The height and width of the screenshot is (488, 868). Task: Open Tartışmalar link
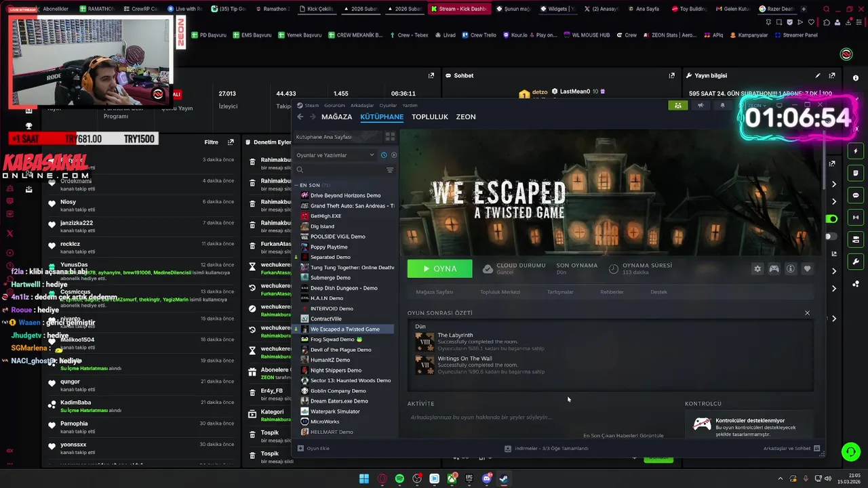pyautogui.click(x=560, y=292)
